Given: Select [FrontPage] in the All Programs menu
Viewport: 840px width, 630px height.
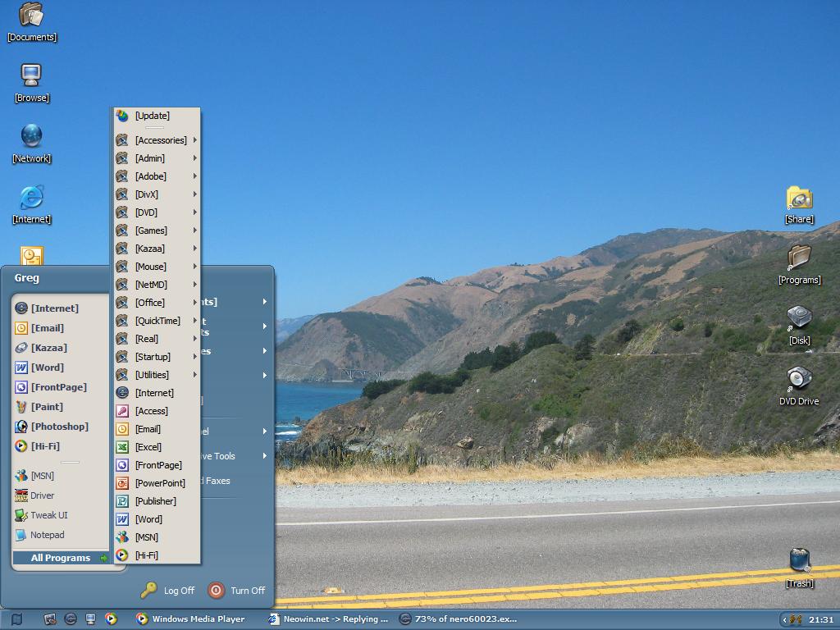Looking at the screenshot, I should tap(157, 465).
